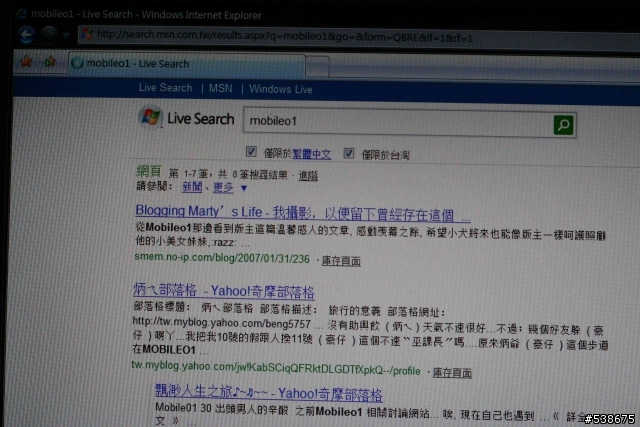Image resolution: width=640 pixels, height=427 pixels.
Task: Click the green tw.myblog.yahoo.com profile URL
Action: [x=276, y=368]
